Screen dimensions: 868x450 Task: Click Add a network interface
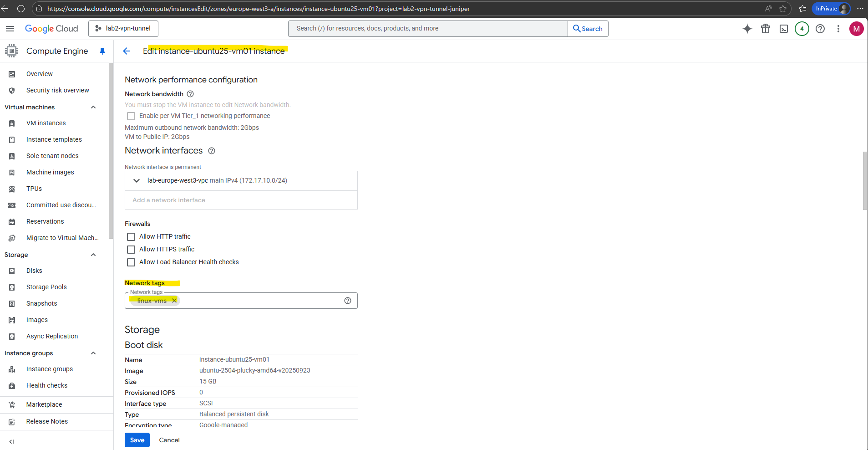169,200
